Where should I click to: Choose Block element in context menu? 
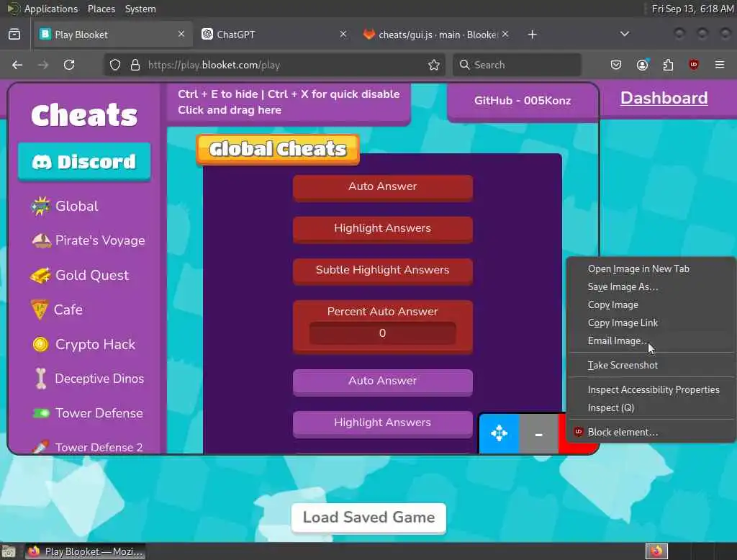click(x=651, y=432)
